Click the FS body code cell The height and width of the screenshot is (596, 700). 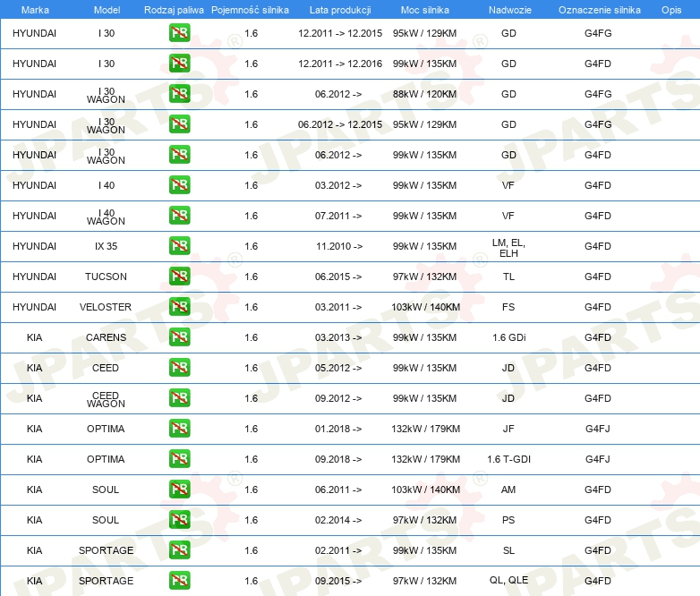coord(508,307)
